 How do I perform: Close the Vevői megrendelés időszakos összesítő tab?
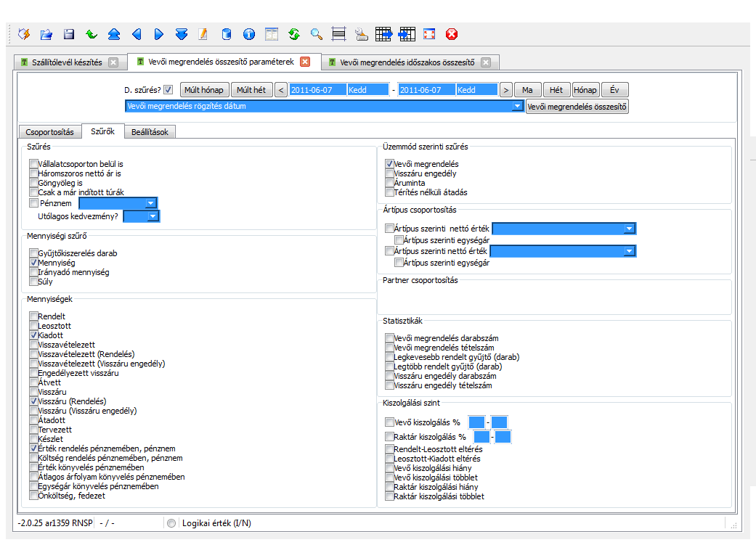click(486, 62)
